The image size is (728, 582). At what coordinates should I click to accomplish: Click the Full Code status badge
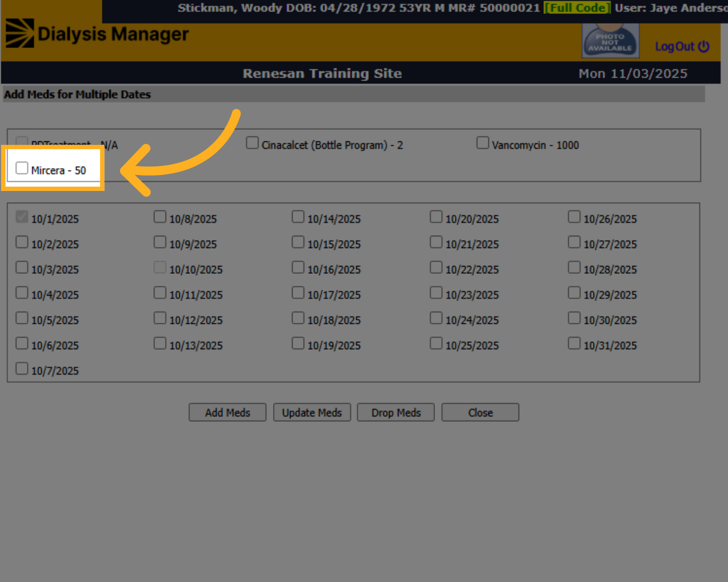[577, 8]
